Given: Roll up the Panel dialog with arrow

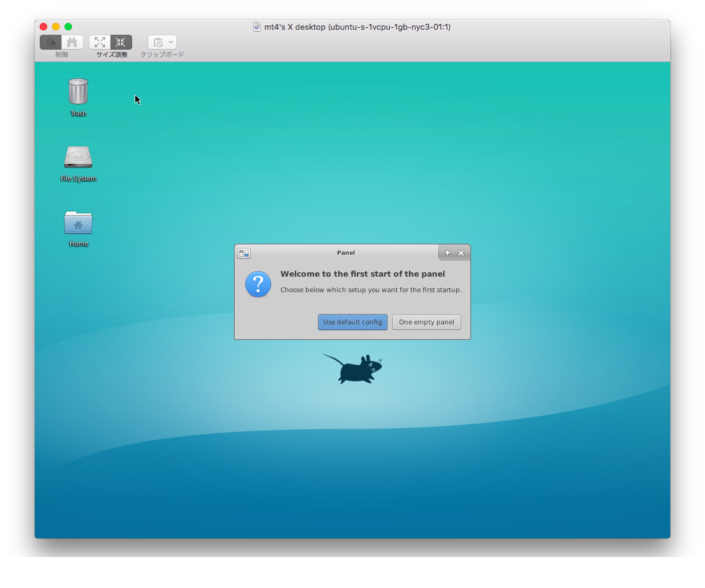Looking at the screenshot, I should [447, 253].
